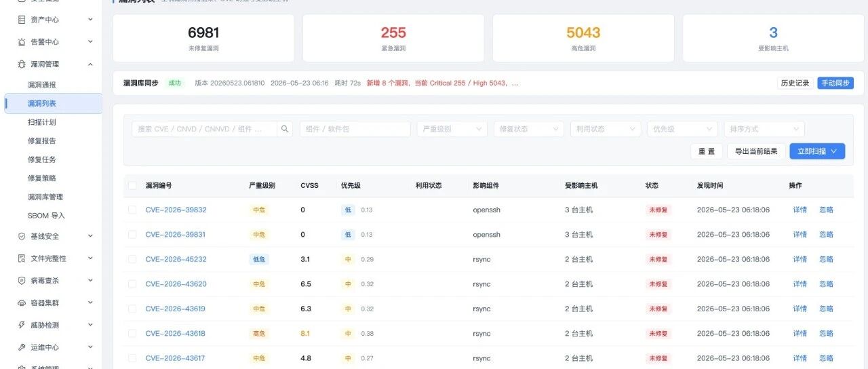Click 详情 for CVE-2026-45232
This screenshot has height=369, width=868.
(x=800, y=259)
